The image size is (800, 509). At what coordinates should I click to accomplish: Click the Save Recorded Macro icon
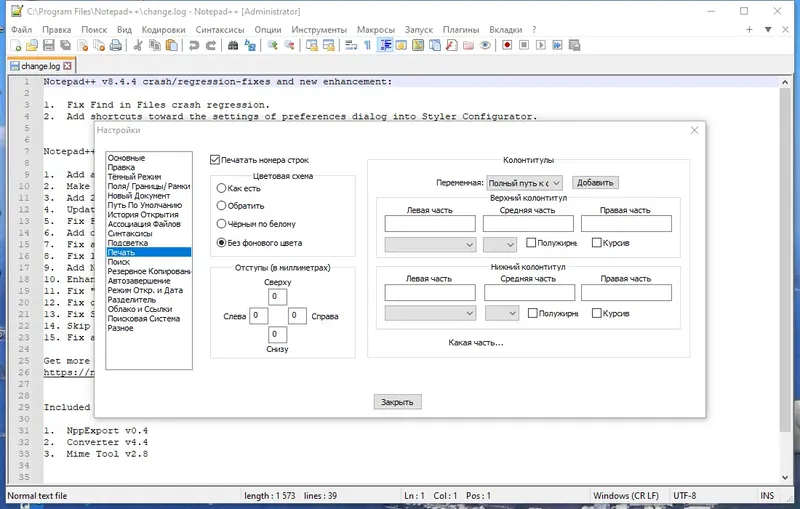[x=574, y=45]
